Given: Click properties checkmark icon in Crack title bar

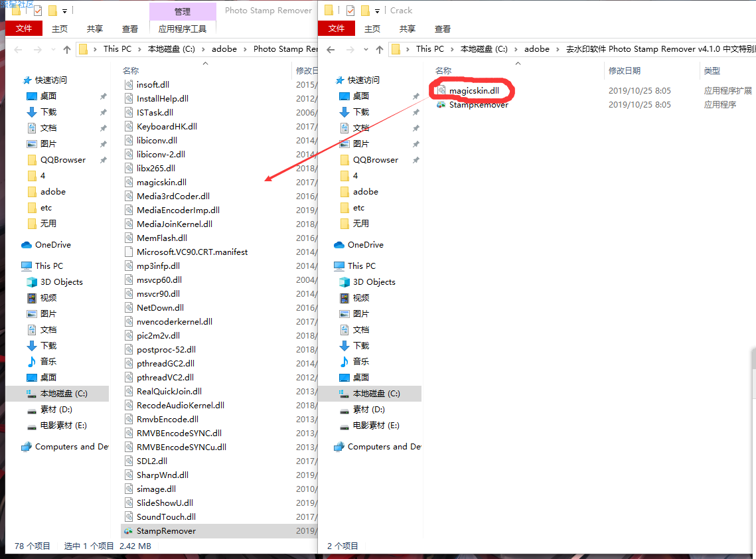Looking at the screenshot, I should click(x=350, y=10).
